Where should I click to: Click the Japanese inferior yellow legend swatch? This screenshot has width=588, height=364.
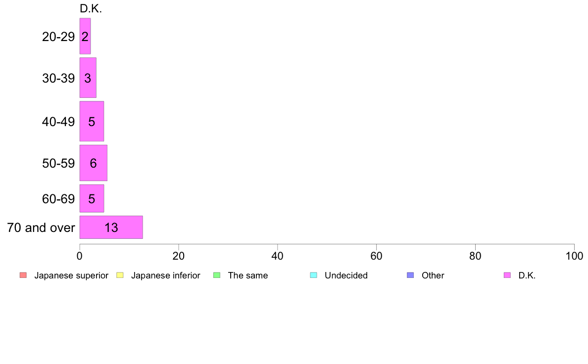point(120,275)
